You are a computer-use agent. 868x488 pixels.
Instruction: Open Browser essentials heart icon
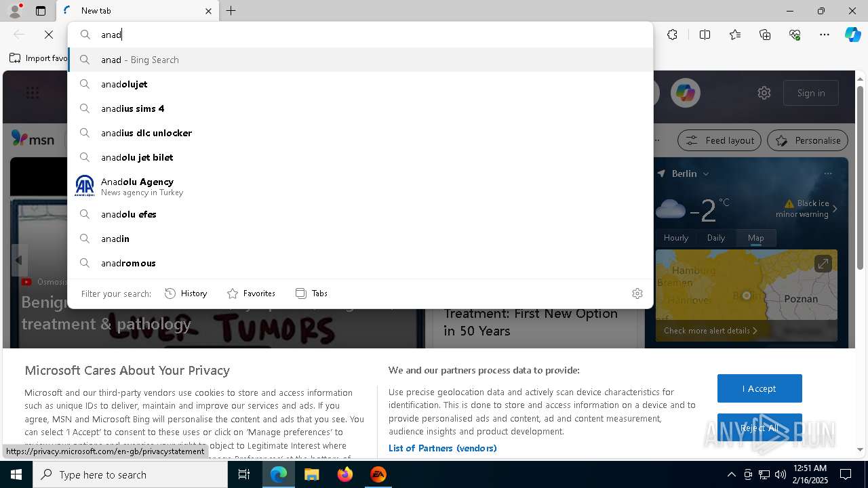click(x=795, y=35)
